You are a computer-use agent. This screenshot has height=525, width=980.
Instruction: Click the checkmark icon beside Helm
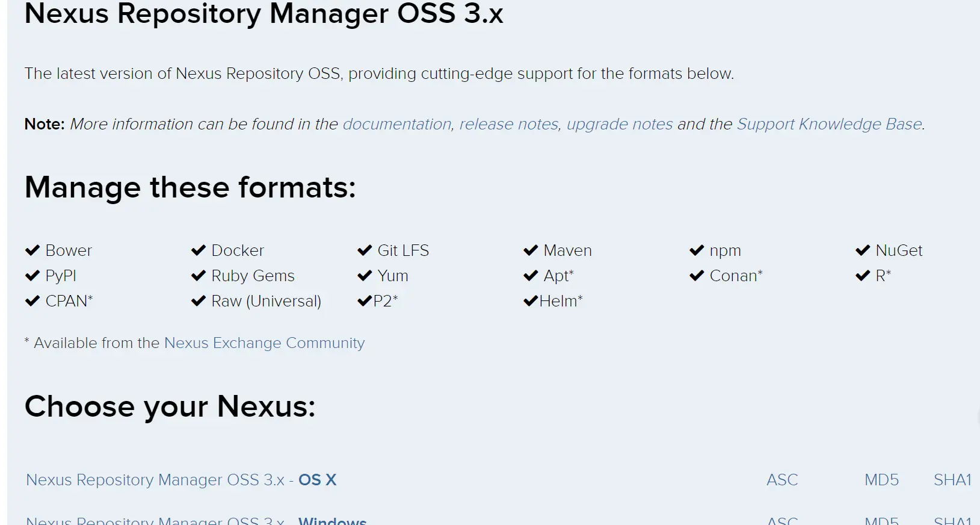[531, 301]
